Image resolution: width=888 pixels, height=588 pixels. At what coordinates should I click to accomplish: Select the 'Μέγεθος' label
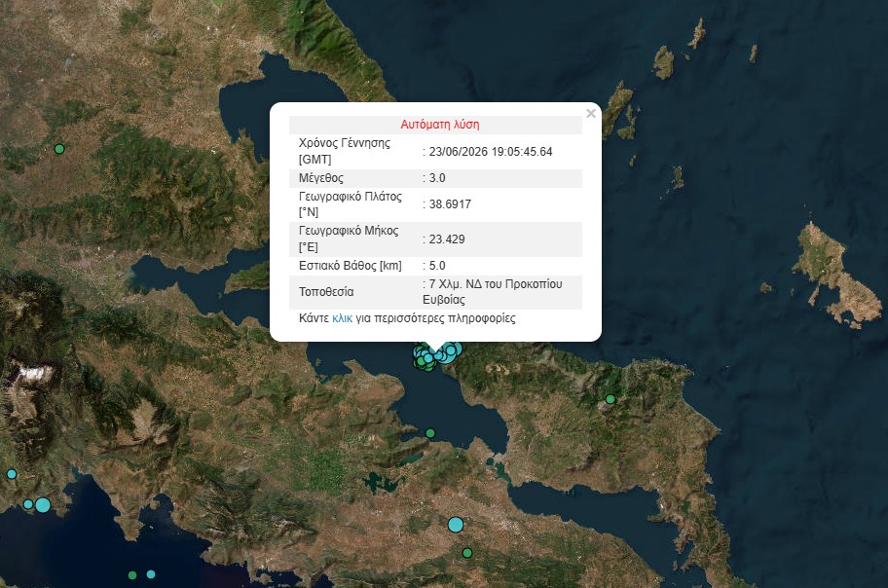pyautogui.click(x=321, y=178)
